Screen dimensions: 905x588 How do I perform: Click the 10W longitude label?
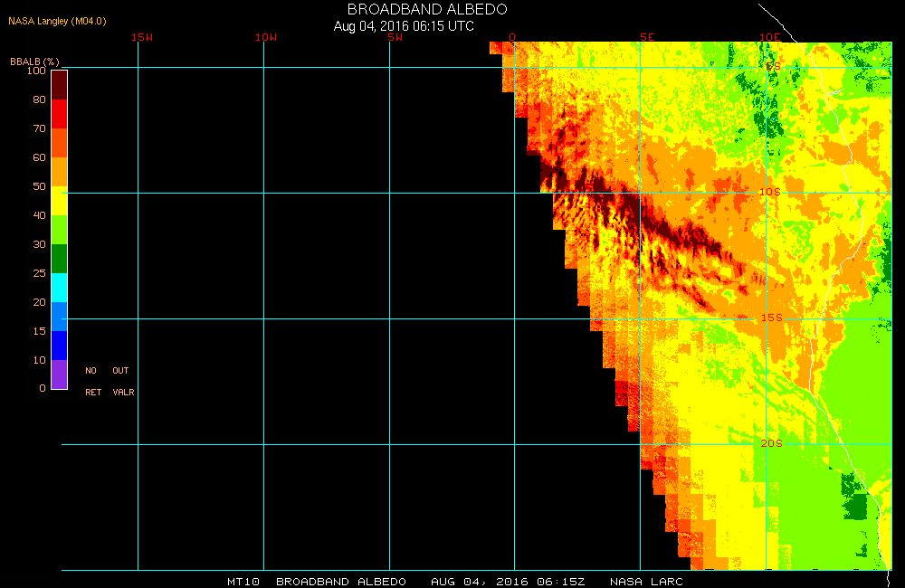266,37
